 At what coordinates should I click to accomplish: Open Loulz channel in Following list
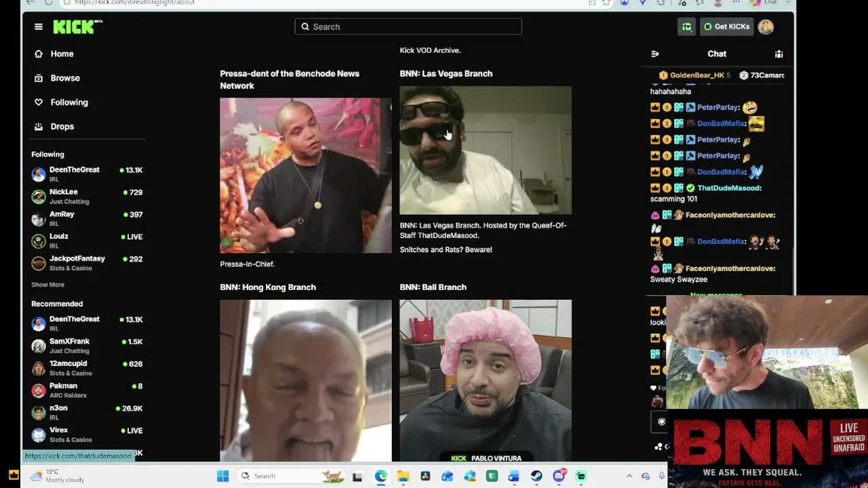click(87, 241)
